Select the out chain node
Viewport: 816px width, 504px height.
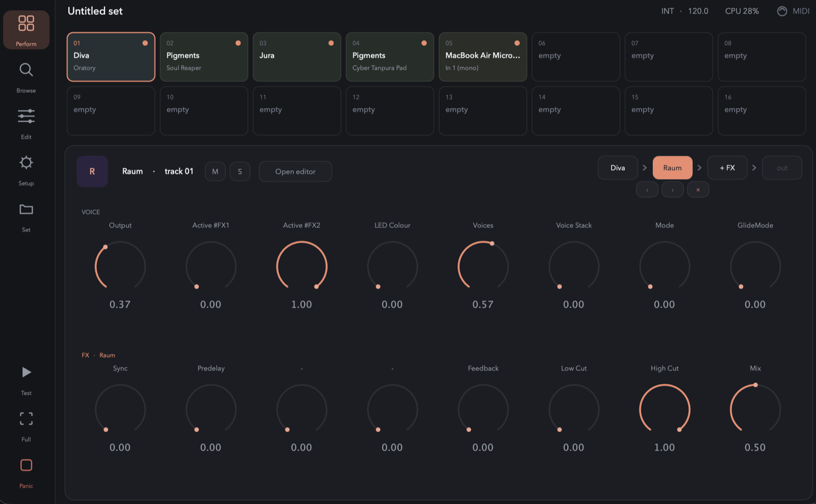782,168
